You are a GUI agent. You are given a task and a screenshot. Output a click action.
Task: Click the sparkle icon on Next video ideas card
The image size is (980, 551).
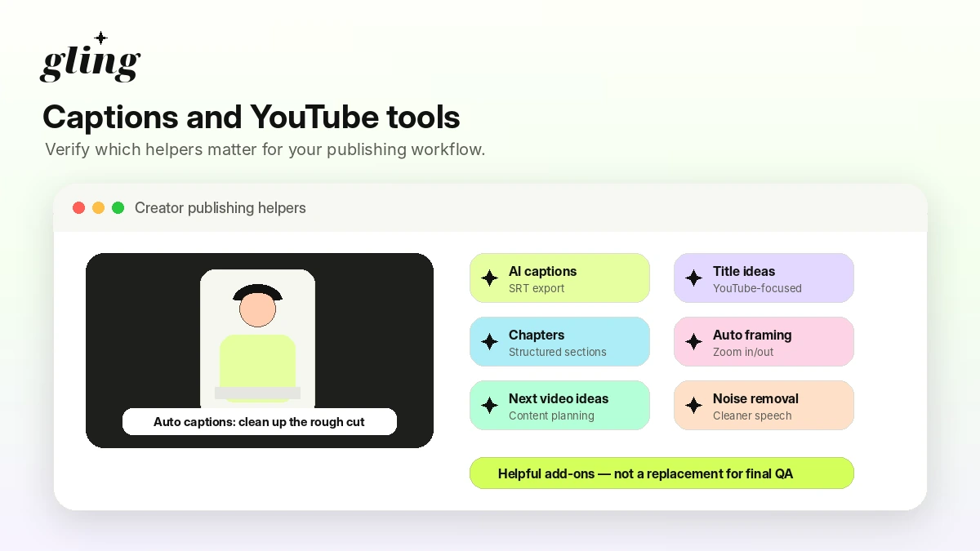click(489, 406)
